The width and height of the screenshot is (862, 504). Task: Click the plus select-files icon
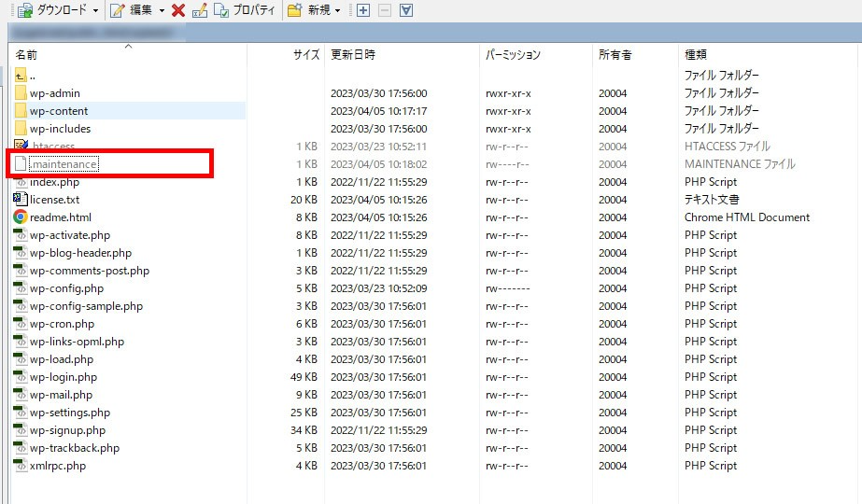click(x=363, y=10)
